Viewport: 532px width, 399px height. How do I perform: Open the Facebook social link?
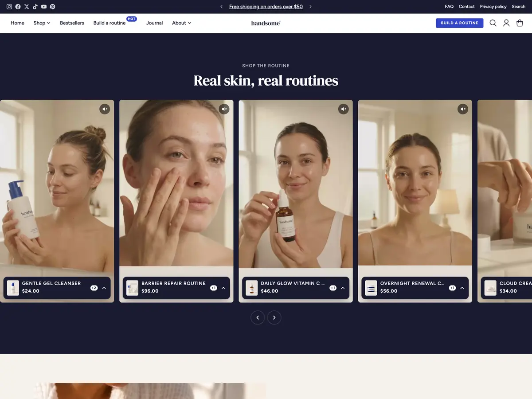click(18, 7)
